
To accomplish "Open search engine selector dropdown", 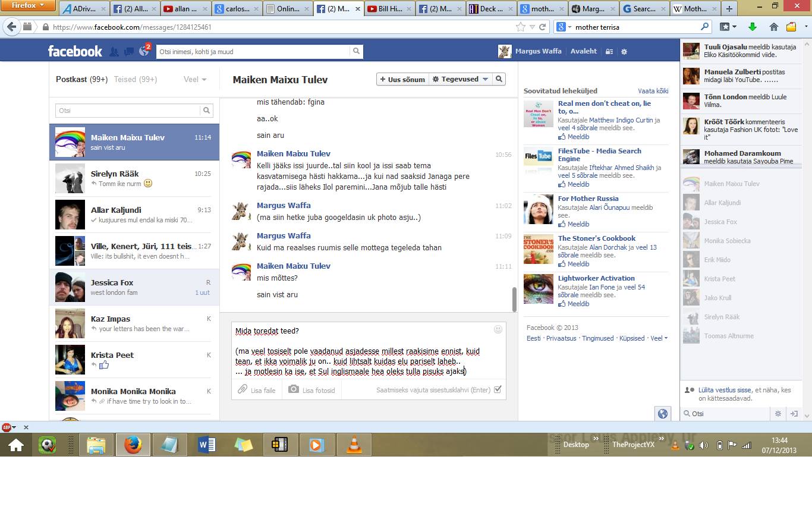I will [564, 27].
